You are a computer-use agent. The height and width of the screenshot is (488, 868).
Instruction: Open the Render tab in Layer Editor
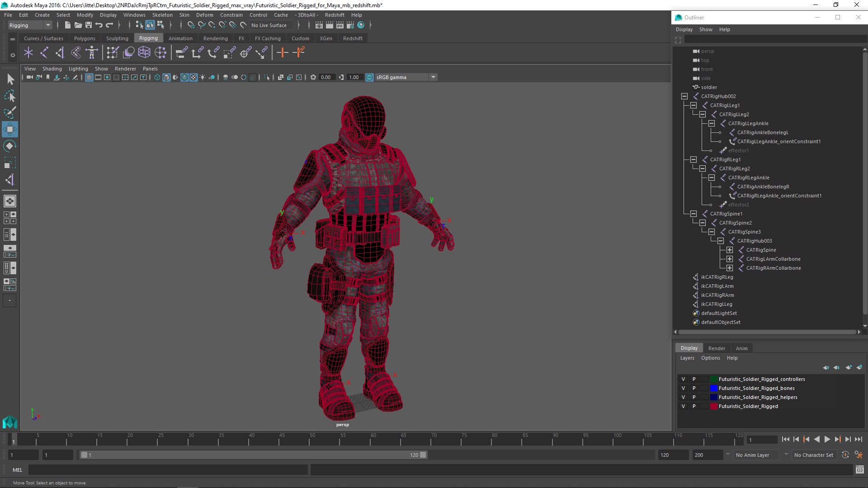tap(717, 348)
